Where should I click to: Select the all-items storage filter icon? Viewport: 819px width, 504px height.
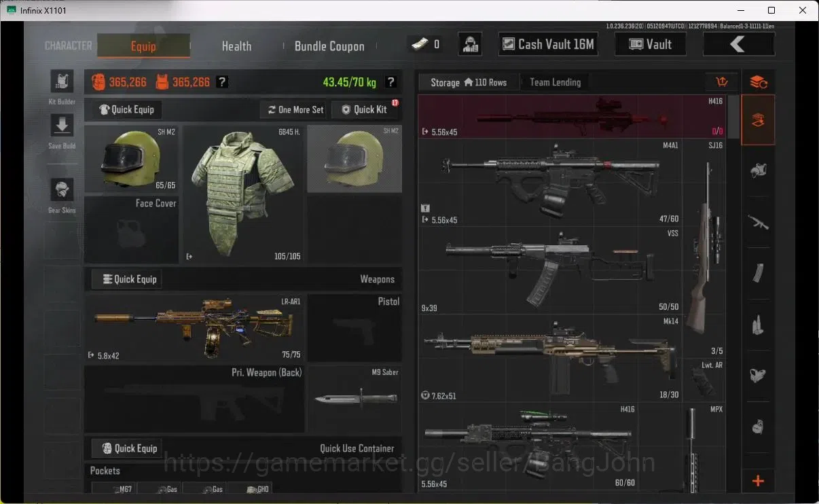pos(759,120)
